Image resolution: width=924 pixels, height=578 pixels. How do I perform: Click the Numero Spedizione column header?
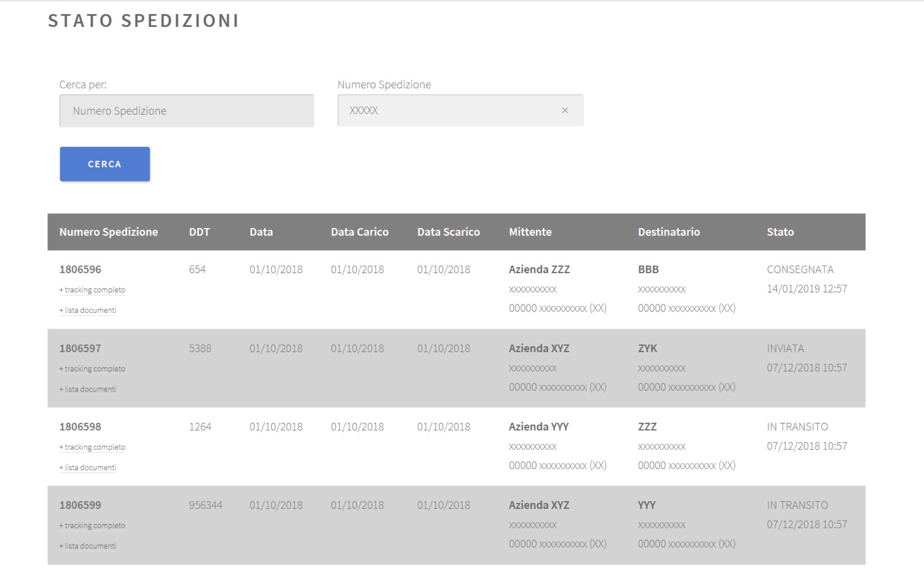click(x=109, y=232)
